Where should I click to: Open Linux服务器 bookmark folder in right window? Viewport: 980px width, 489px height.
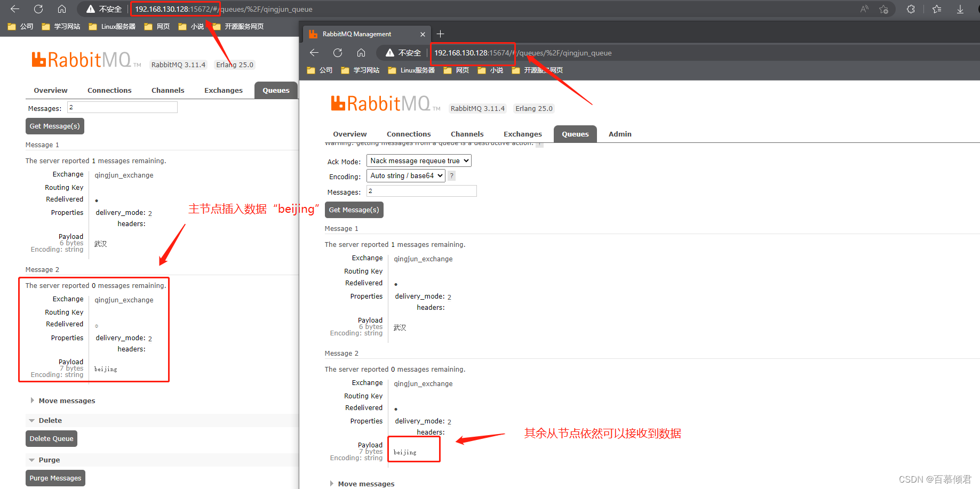coord(411,70)
